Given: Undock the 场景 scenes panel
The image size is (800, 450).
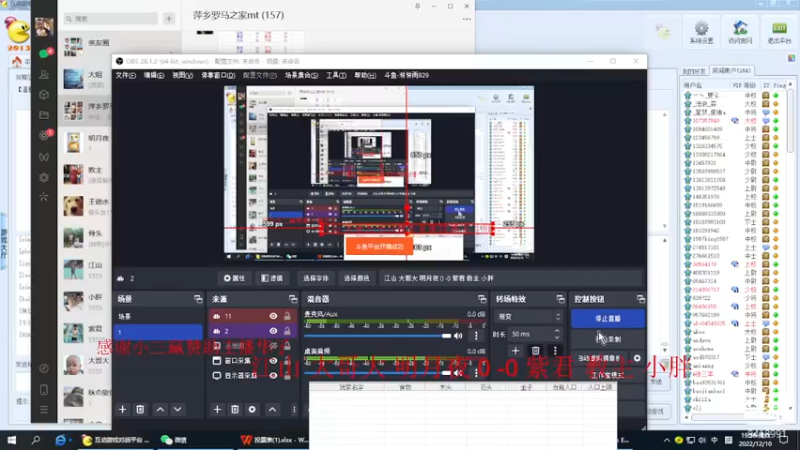Looking at the screenshot, I should pos(198,299).
